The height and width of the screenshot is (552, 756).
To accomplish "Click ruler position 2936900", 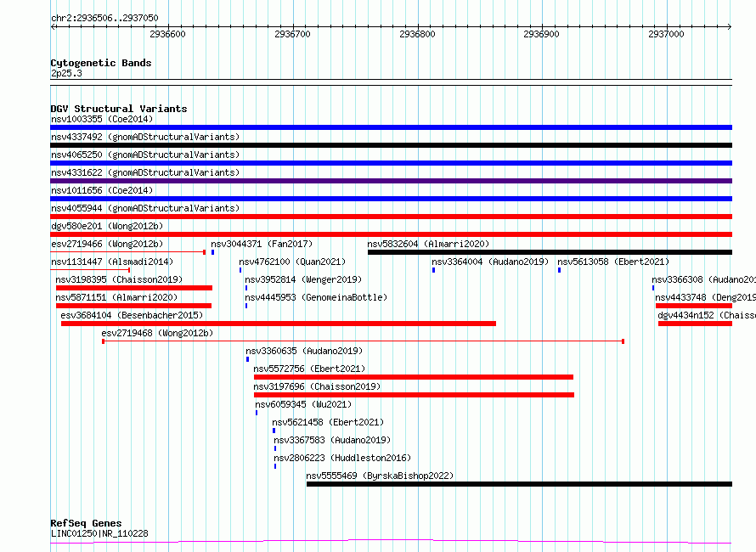I will coord(541,34).
